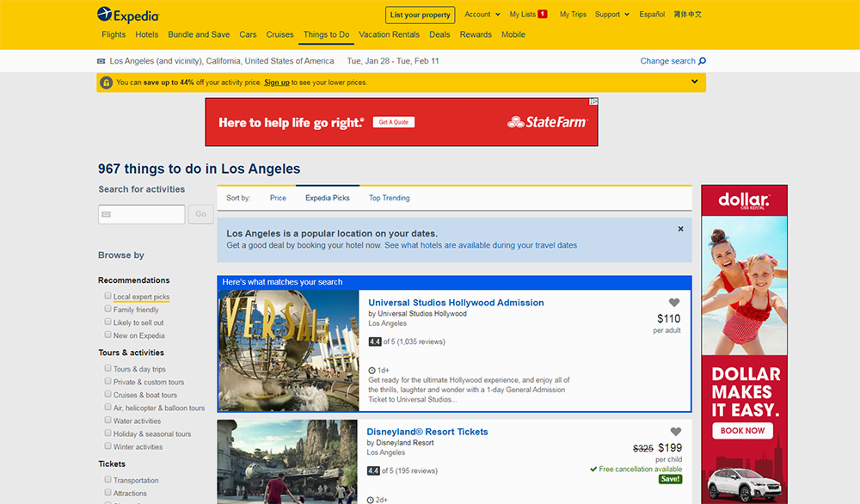Viewport: 860px width, 504px height.
Task: Open Vacation Rentals
Action: (389, 34)
